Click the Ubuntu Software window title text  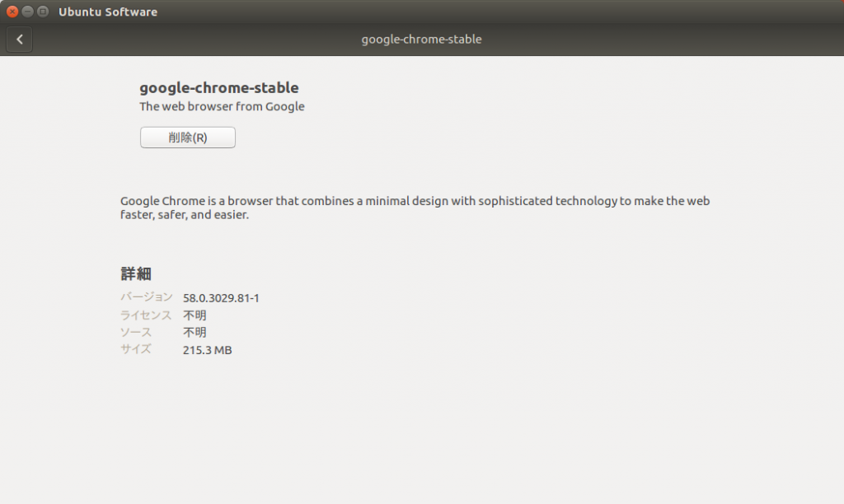click(x=108, y=12)
